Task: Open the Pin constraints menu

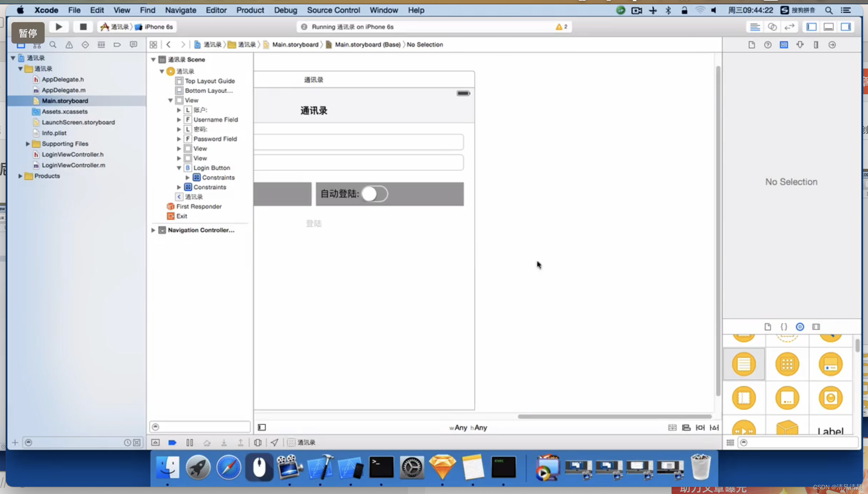Action: (x=700, y=427)
